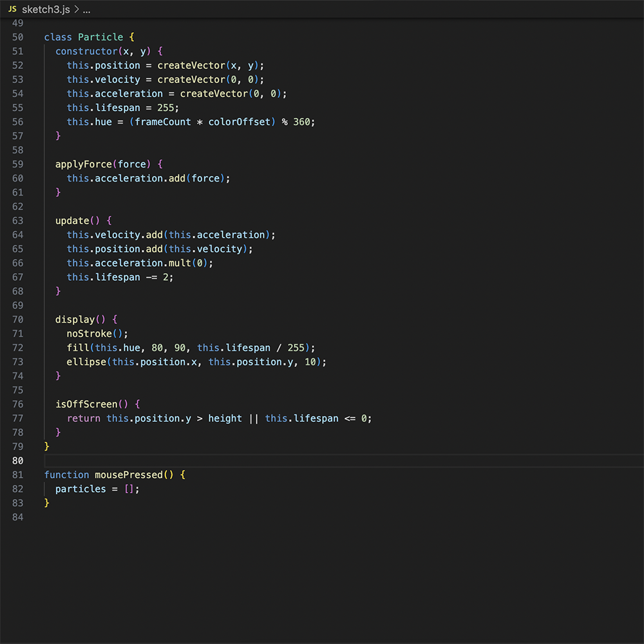Select the height keyword on line 77
Screen dimensions: 644x644
point(225,418)
